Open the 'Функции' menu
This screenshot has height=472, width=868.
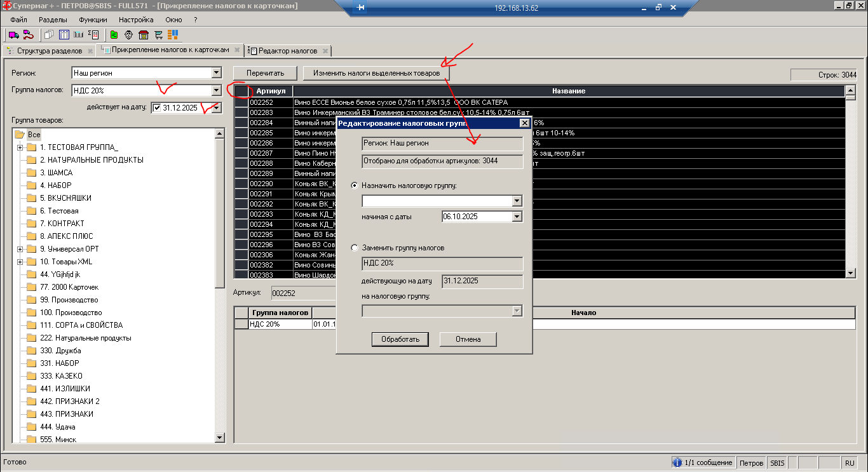93,20
